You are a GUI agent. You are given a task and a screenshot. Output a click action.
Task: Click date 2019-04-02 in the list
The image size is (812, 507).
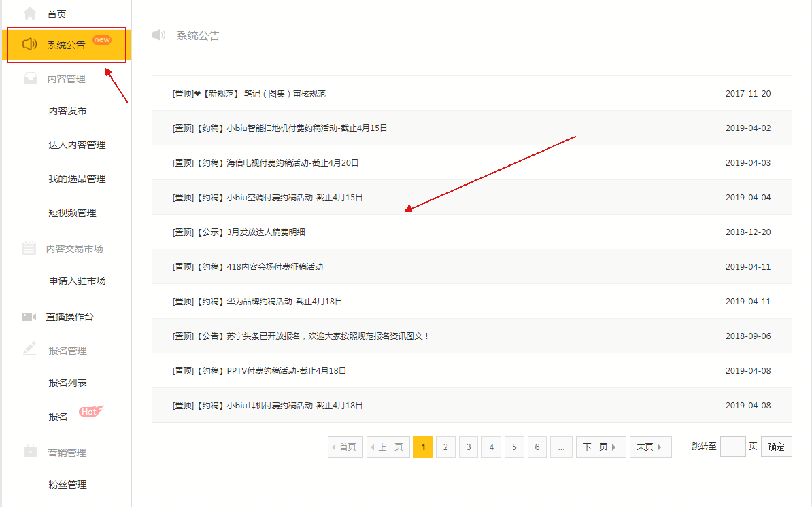tap(748, 128)
